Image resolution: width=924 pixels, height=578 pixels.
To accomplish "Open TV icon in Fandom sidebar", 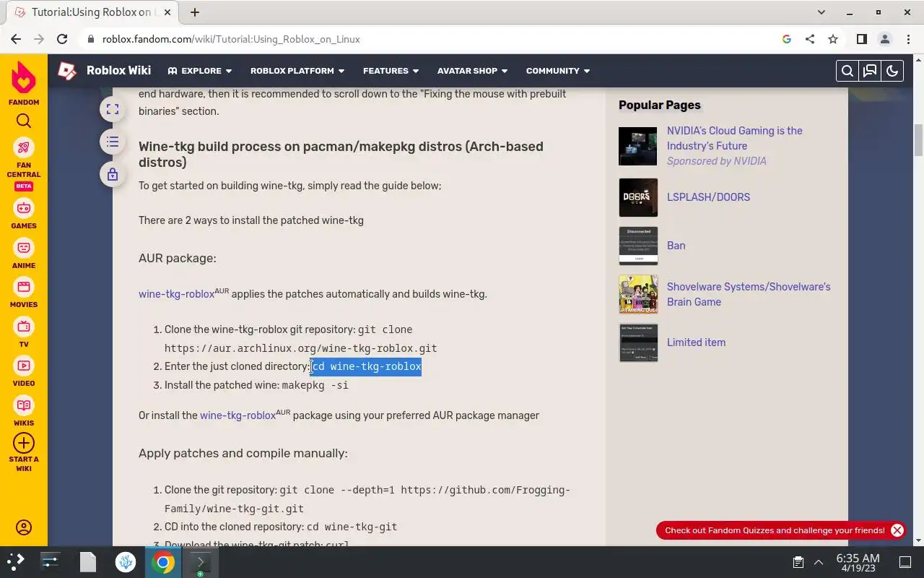I will (x=24, y=327).
